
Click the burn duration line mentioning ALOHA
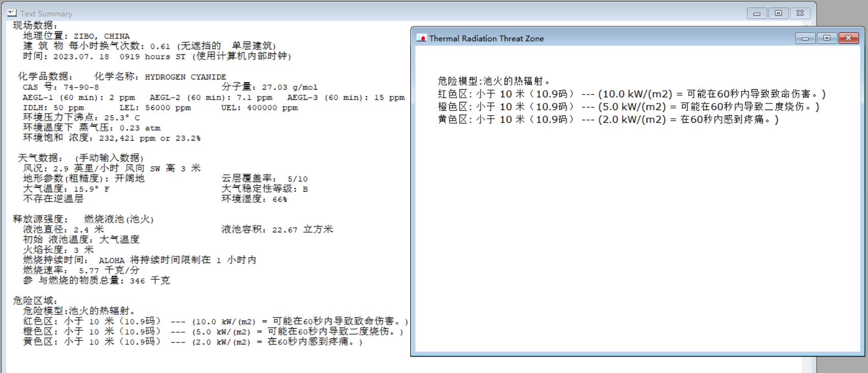click(x=139, y=260)
